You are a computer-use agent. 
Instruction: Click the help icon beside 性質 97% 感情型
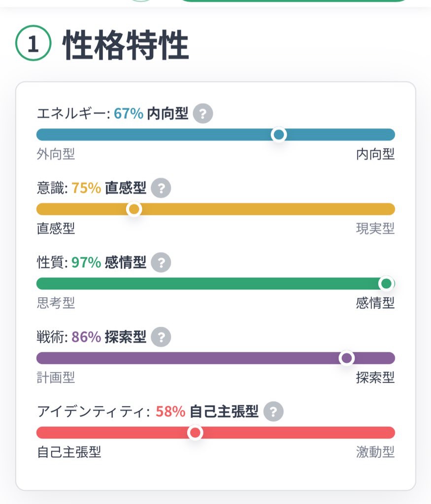[x=161, y=263]
